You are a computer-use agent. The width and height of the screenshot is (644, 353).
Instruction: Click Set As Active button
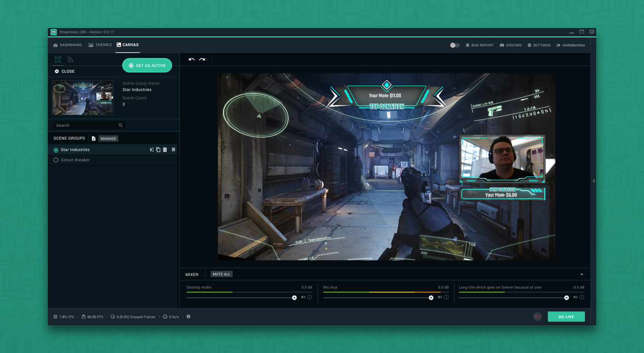[x=147, y=66]
